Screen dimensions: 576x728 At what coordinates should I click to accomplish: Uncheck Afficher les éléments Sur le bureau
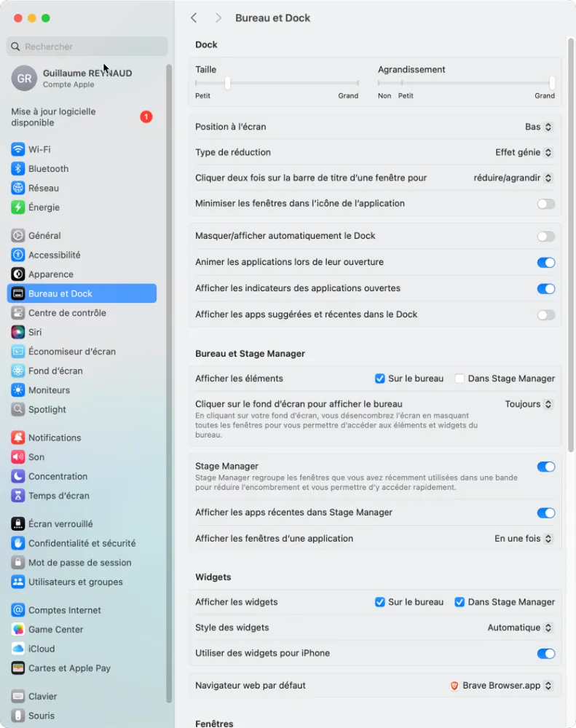(x=379, y=379)
